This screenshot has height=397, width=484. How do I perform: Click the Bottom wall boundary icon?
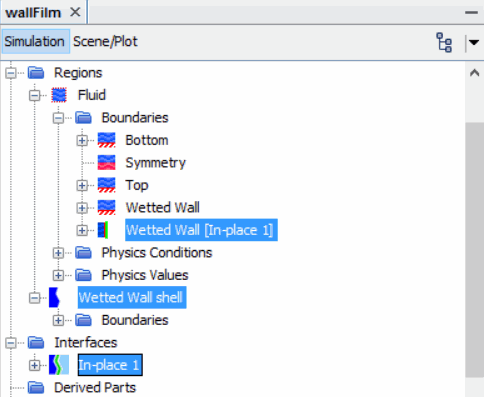click(x=107, y=140)
